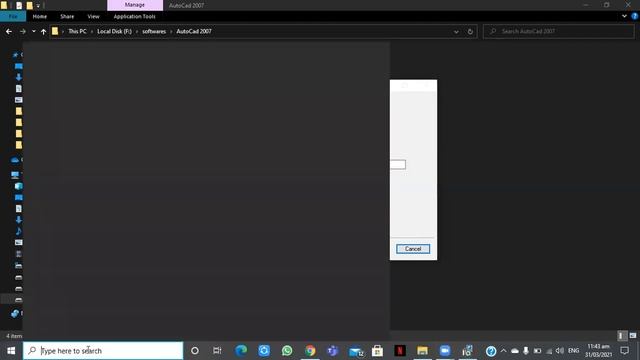Click the Forward navigation arrow
This screenshot has width=640, height=360.
click(22, 31)
